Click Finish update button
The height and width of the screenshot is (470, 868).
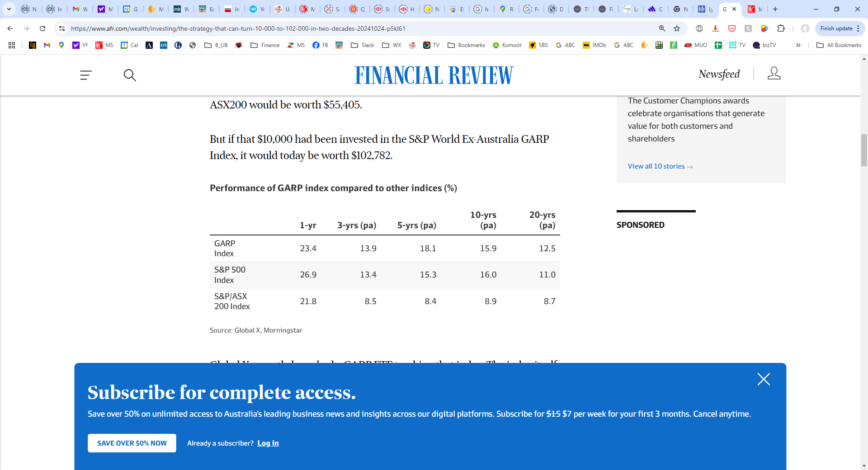[x=840, y=28]
